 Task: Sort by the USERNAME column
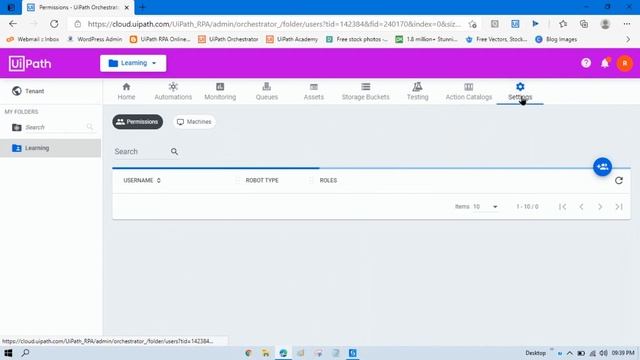click(x=142, y=180)
